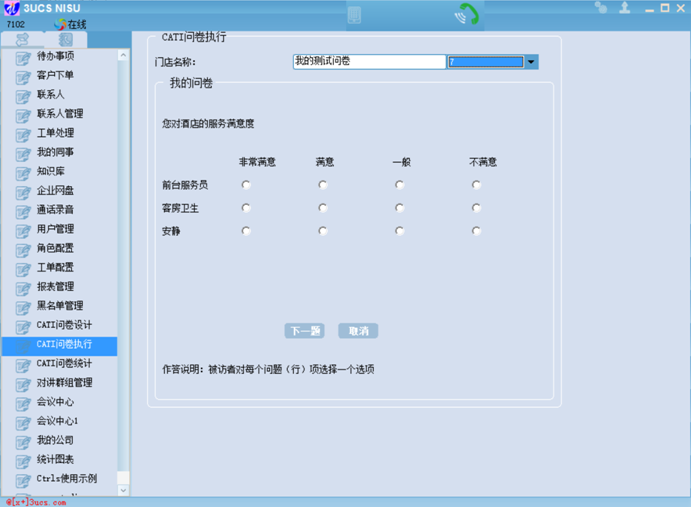Click the icon beside 黑名单管理
Screen dimensions: 691x507
pyautogui.click(x=23, y=307)
